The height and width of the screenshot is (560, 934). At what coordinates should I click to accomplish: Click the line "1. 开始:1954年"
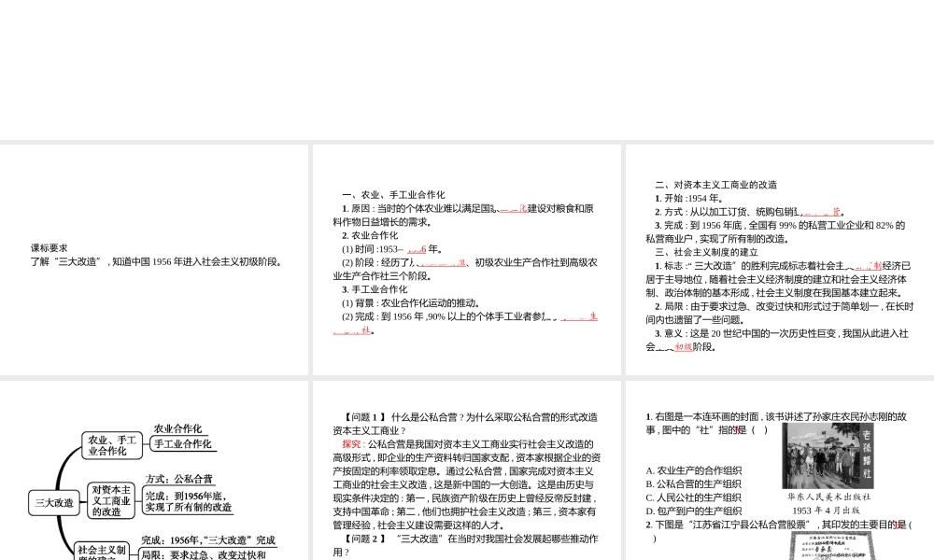pyautogui.click(x=689, y=198)
